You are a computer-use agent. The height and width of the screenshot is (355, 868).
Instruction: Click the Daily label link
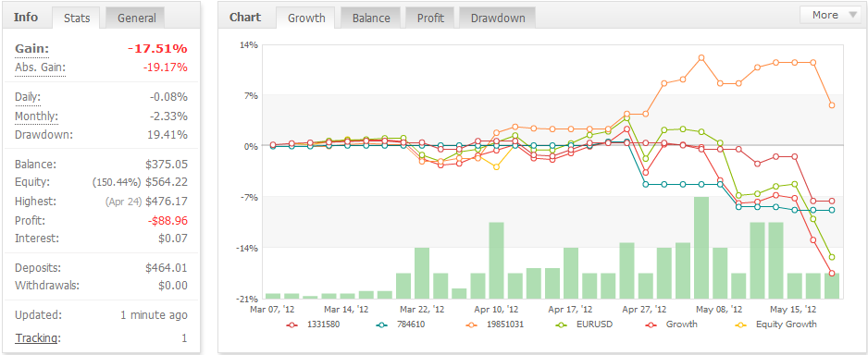pyautogui.click(x=28, y=97)
